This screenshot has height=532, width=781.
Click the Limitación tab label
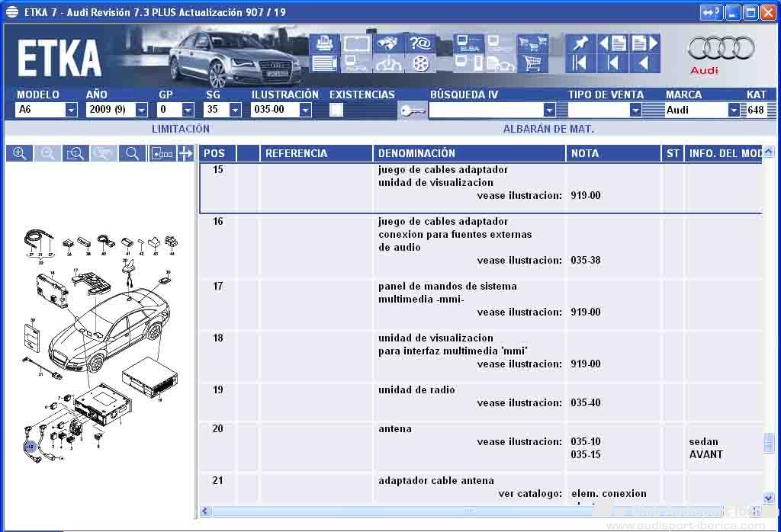(180, 129)
